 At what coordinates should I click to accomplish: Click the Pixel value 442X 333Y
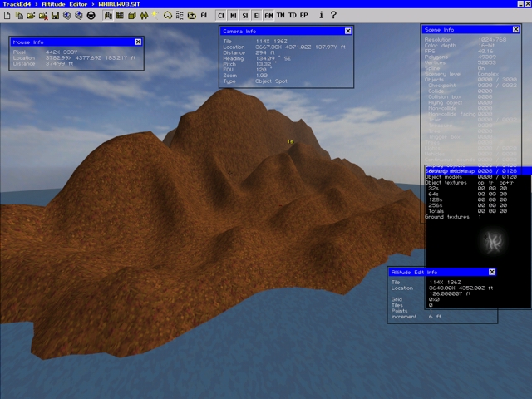62,52
